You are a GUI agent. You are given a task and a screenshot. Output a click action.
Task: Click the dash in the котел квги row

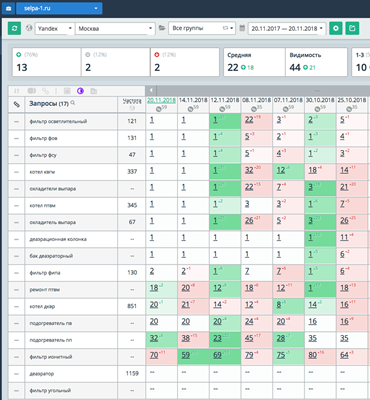tap(16, 172)
